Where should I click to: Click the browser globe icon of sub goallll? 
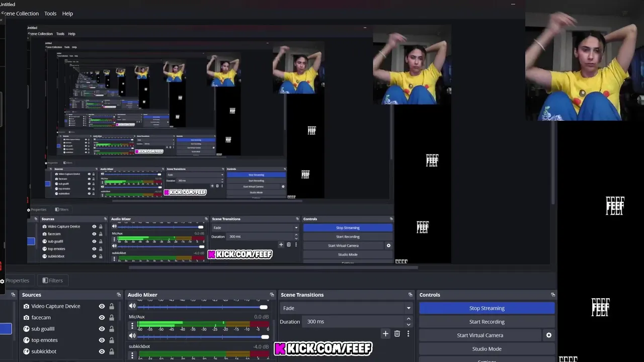coord(26,329)
